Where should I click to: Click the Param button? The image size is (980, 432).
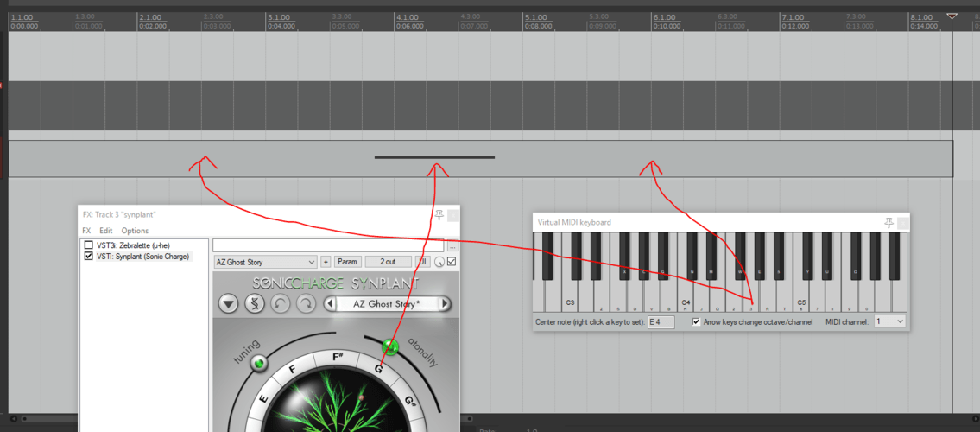(x=347, y=262)
